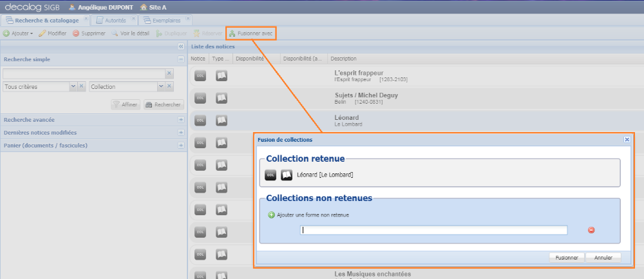Expand Panier (documents / fascicules) section
Image resolution: width=644 pixels, height=279 pixels.
181,146
